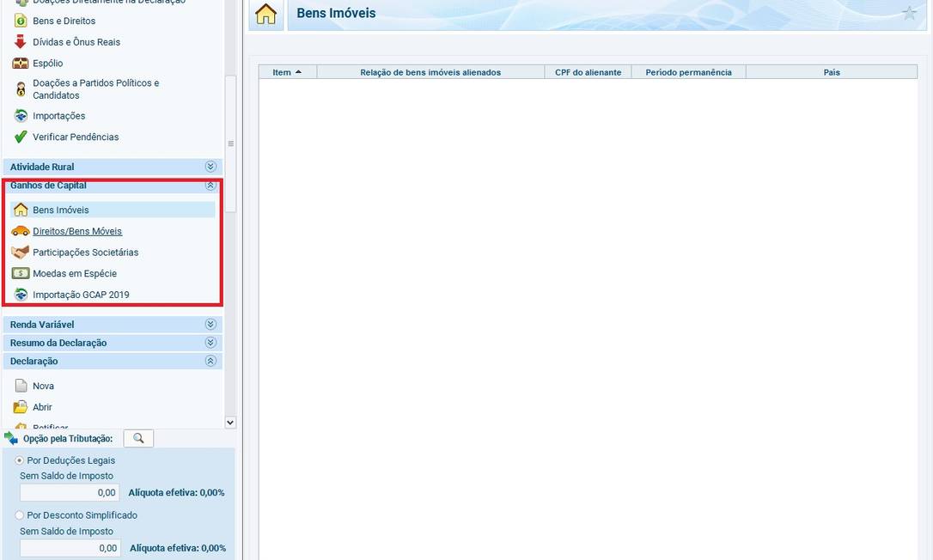Click the Espólio chest icon
The height and width of the screenshot is (560, 933).
coord(21,64)
